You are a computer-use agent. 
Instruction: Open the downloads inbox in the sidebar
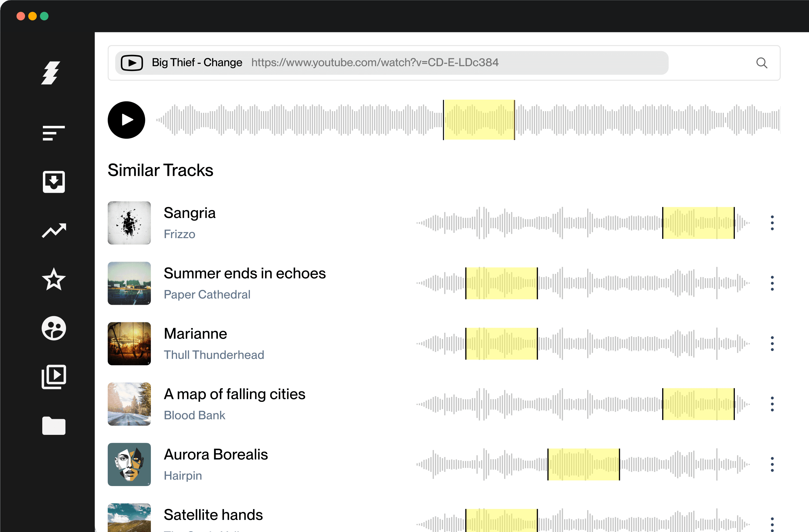pos(53,182)
